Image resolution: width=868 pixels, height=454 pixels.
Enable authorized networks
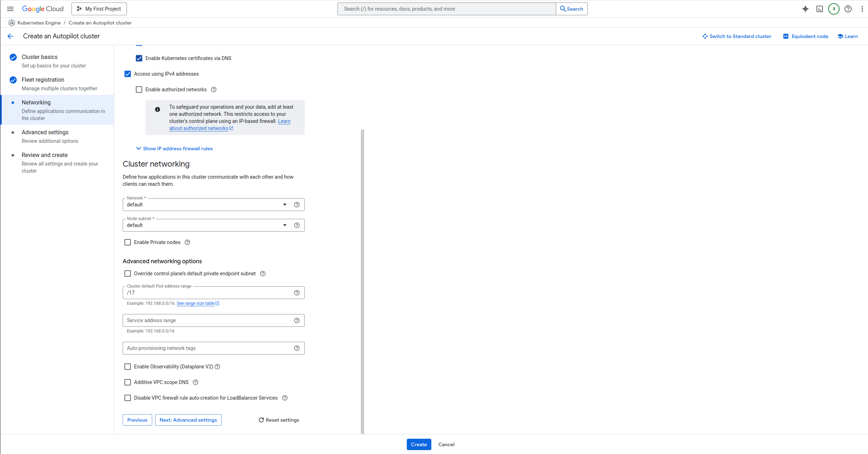point(139,89)
